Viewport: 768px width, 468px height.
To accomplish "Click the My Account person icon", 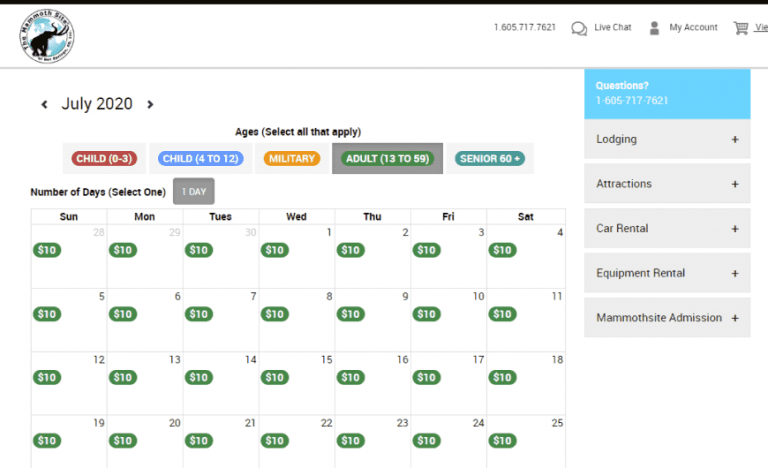I will [x=654, y=28].
